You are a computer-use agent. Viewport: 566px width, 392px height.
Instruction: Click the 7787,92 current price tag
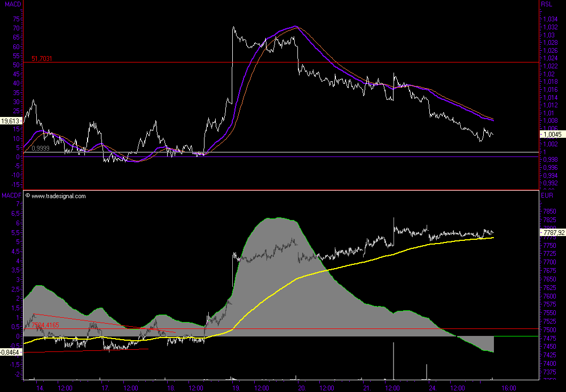pos(552,233)
